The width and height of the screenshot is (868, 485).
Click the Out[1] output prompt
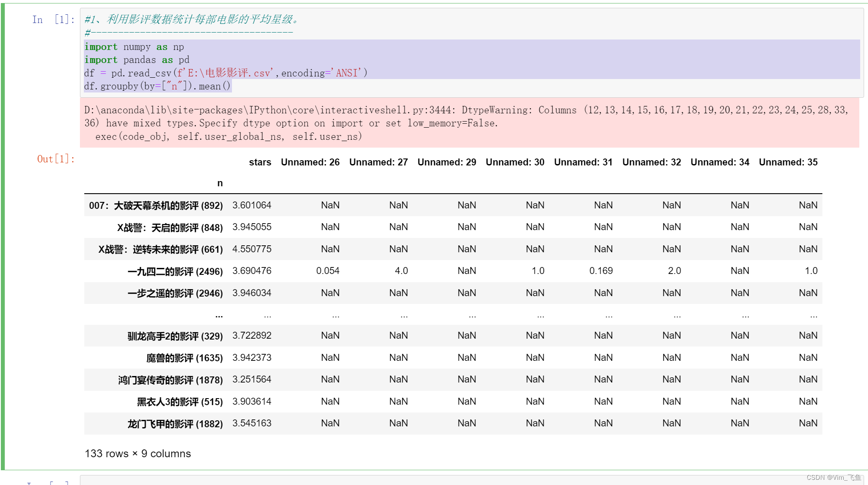pos(56,159)
